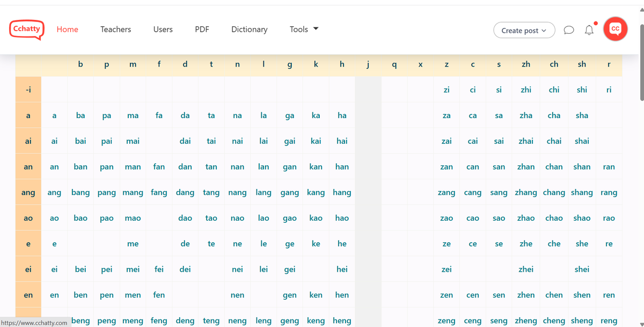
Task: Choose the syllable 'mai' in the table
Action: pyautogui.click(x=133, y=141)
